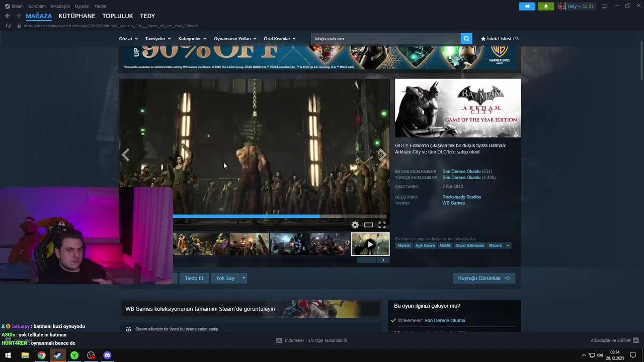Open the Arkadaşlar menu

pyautogui.click(x=60, y=6)
